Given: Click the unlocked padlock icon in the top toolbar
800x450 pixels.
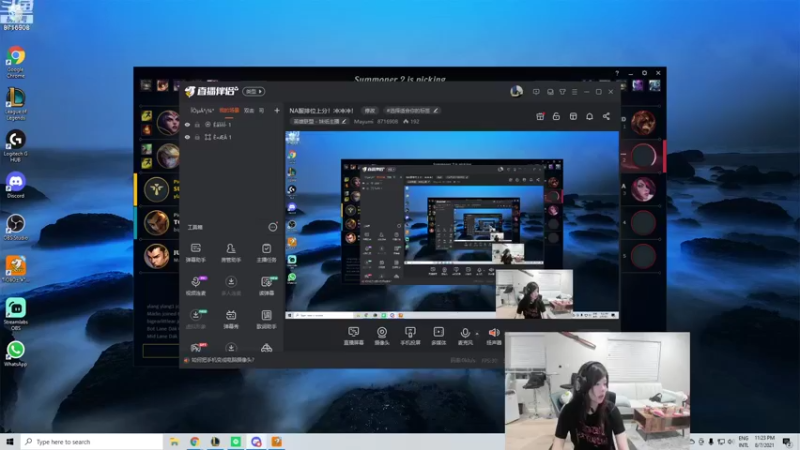Looking at the screenshot, I should click(x=556, y=116).
